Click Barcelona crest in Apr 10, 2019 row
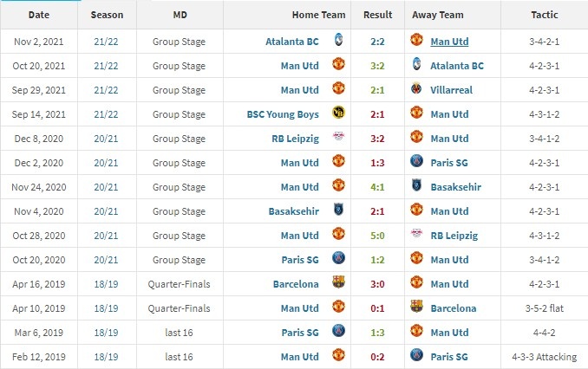The height and width of the screenshot is (369, 588). (x=416, y=306)
